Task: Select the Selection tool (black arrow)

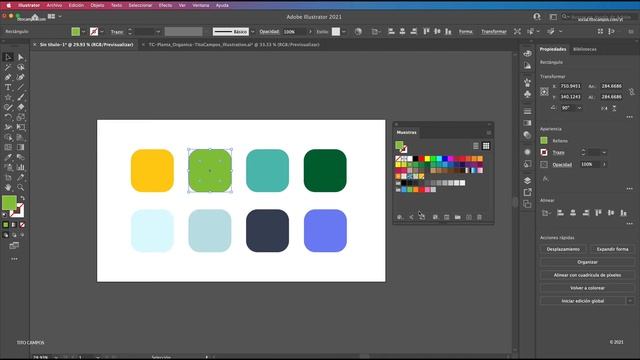Action: 8,57
